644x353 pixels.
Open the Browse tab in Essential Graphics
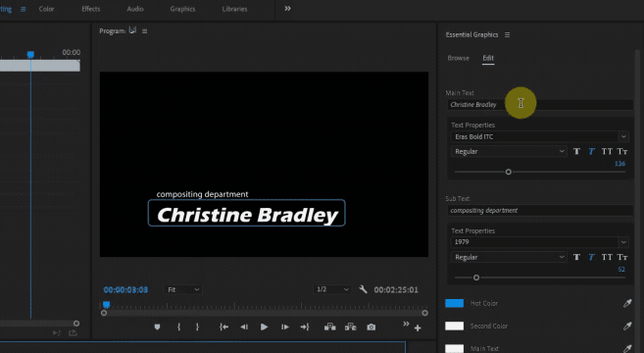coord(459,58)
